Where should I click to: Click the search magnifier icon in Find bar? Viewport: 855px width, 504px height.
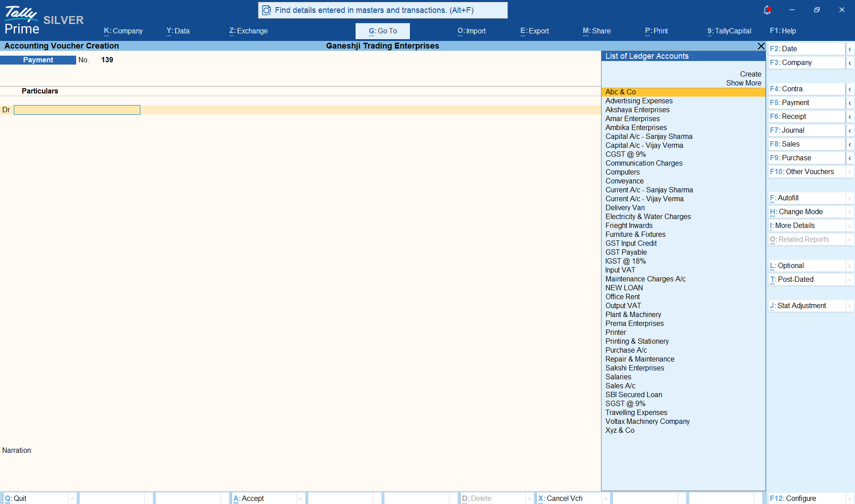pyautogui.click(x=266, y=10)
